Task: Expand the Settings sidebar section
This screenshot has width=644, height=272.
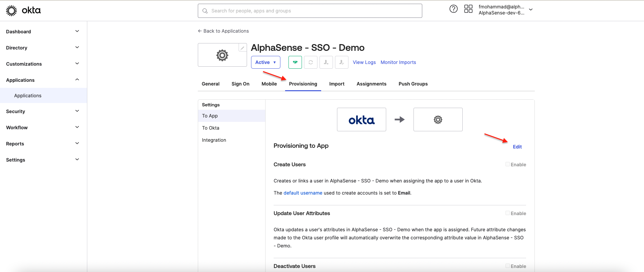Action: 77,160
